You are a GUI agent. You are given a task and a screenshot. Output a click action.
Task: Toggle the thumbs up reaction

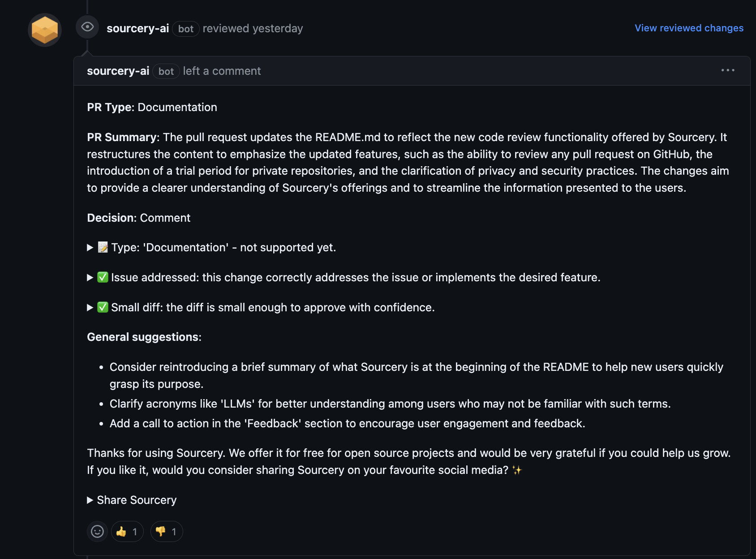tap(127, 531)
